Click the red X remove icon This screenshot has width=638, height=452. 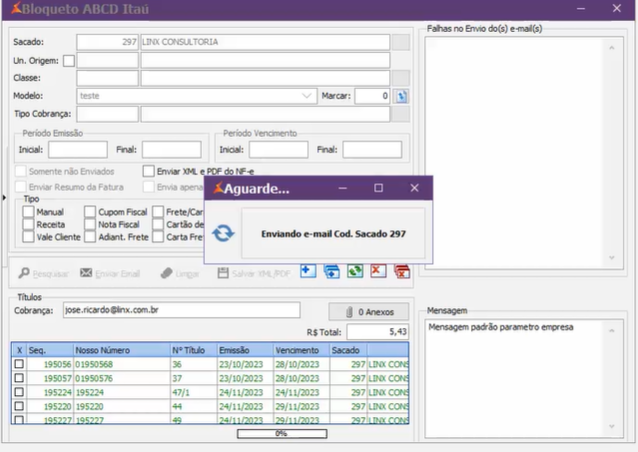tap(378, 271)
